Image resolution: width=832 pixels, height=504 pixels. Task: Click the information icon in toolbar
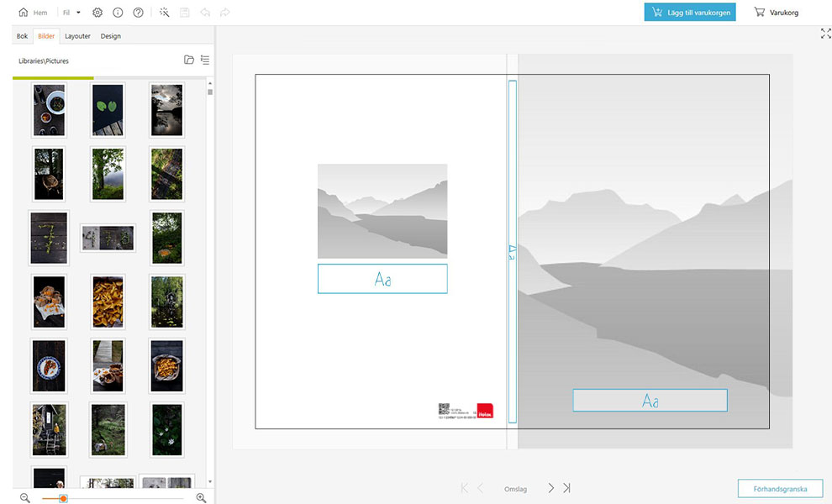[118, 13]
